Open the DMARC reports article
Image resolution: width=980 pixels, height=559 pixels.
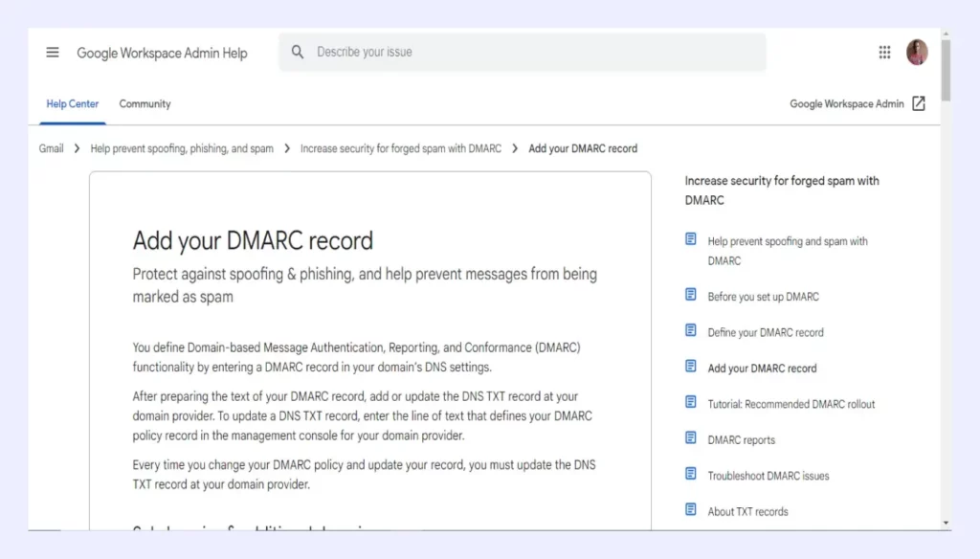click(742, 440)
